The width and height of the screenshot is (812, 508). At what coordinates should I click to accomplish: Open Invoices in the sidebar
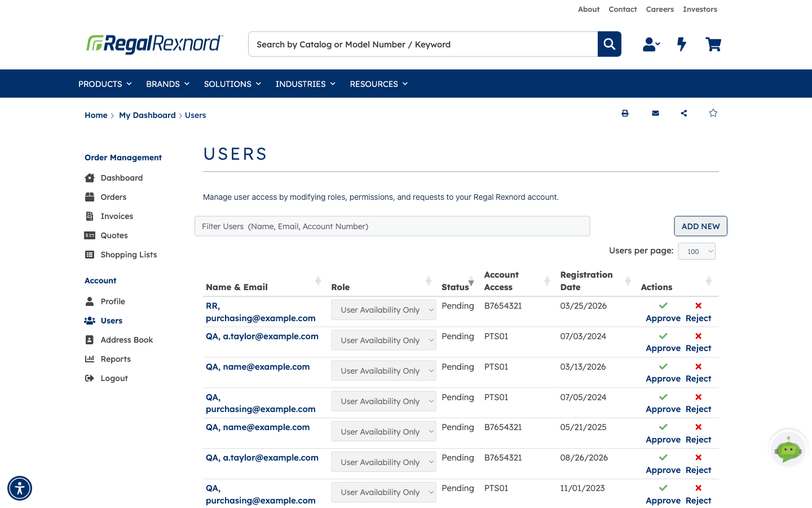tap(117, 216)
